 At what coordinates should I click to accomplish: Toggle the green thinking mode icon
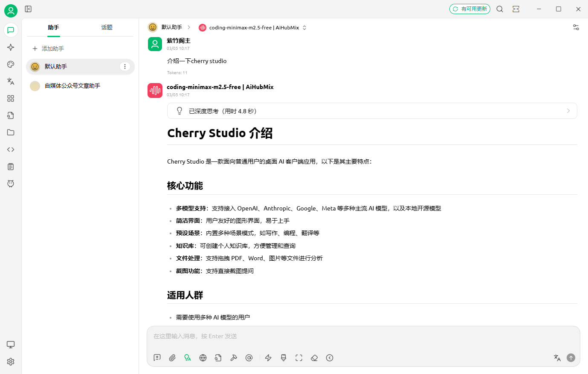(x=188, y=358)
